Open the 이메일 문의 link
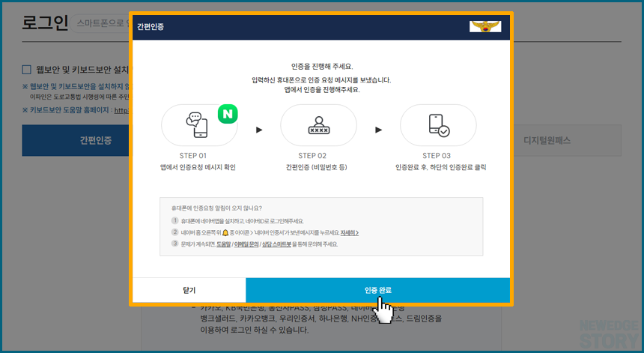This screenshot has height=353, width=644. click(x=246, y=244)
